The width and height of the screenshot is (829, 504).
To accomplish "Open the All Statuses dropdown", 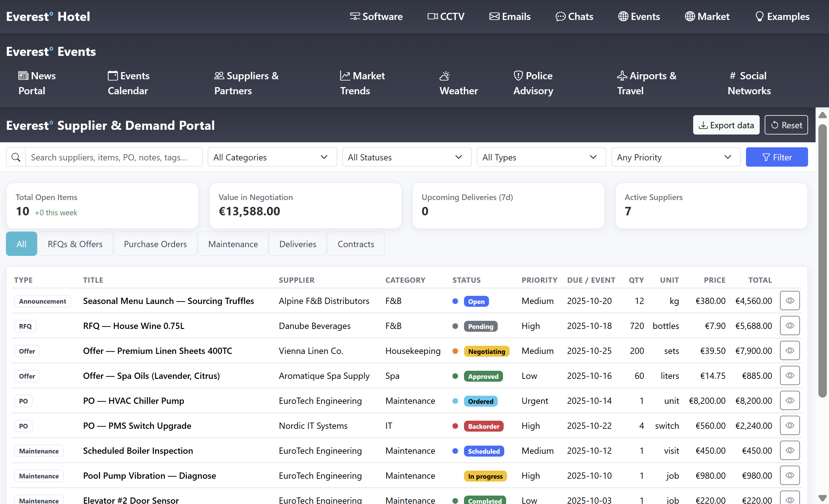I will coord(407,157).
